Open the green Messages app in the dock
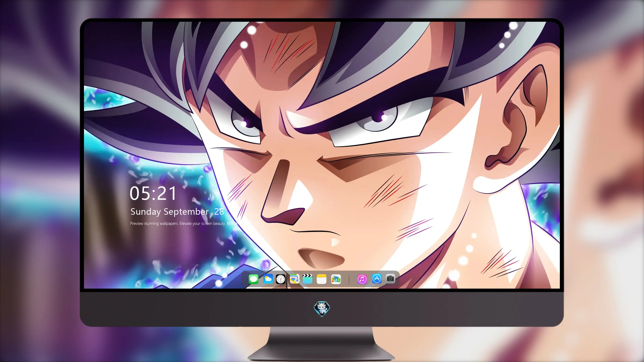 254,279
